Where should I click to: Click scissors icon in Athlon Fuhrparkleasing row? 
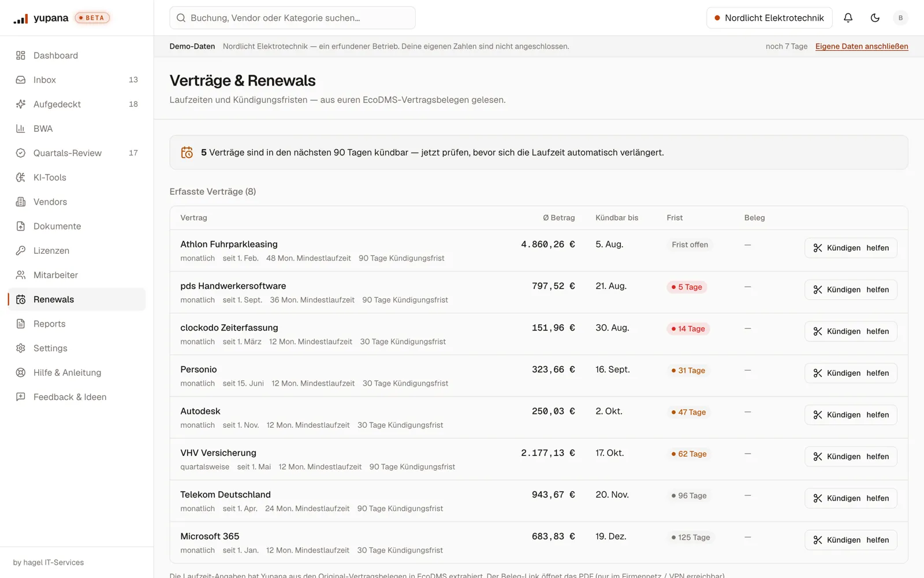coord(818,248)
